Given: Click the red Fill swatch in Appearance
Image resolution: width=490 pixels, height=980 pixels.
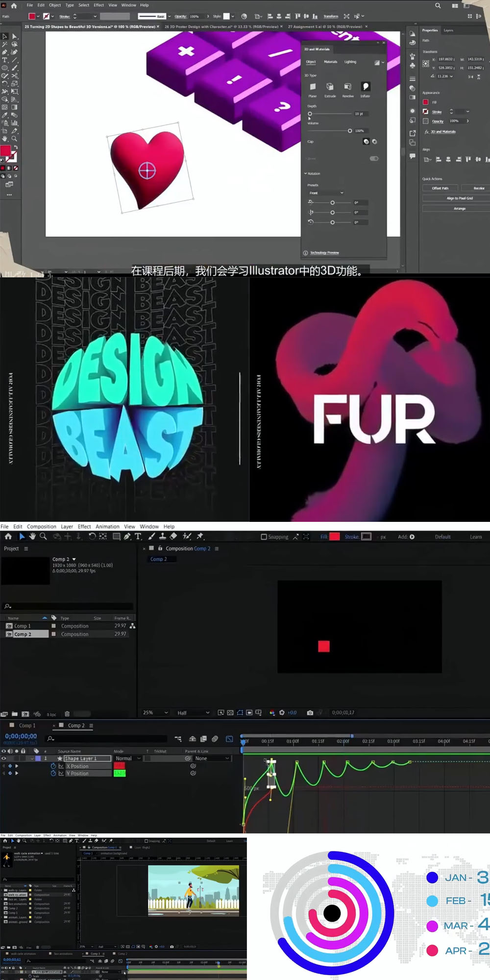Looking at the screenshot, I should point(425,102).
